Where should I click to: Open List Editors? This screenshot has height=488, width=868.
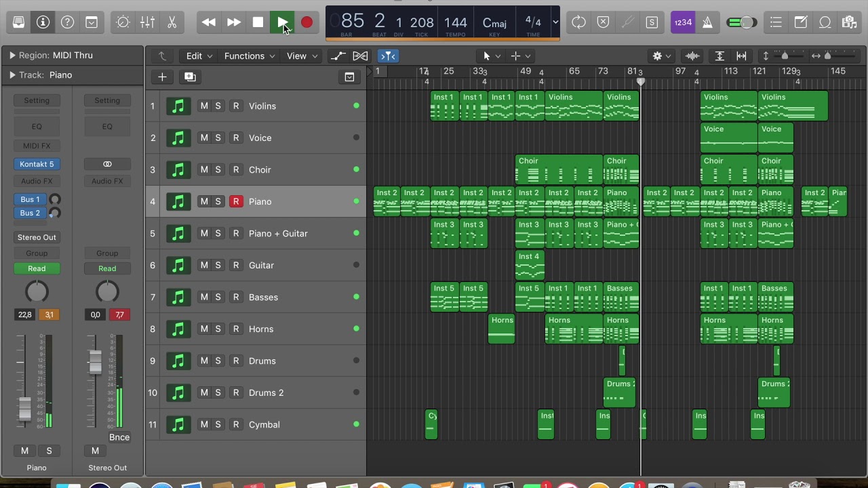click(x=776, y=22)
